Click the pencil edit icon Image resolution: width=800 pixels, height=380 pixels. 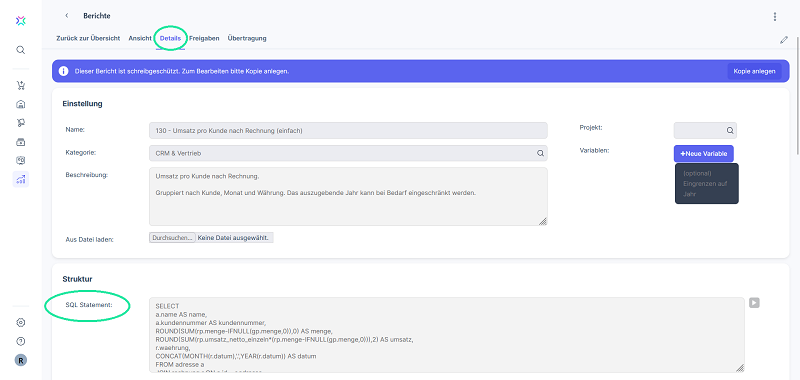pos(784,40)
